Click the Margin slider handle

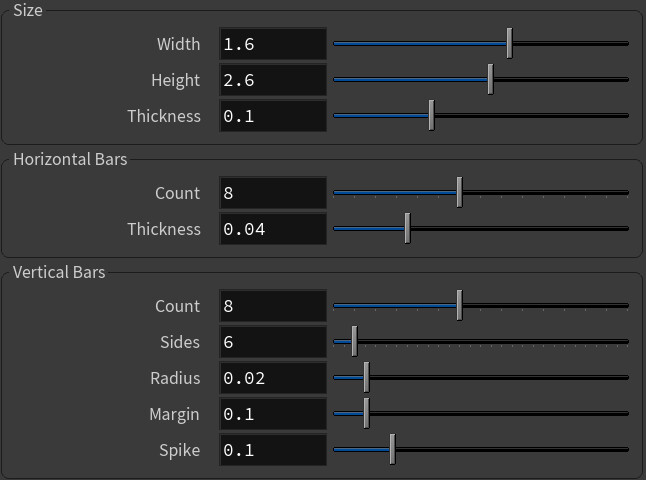click(366, 413)
